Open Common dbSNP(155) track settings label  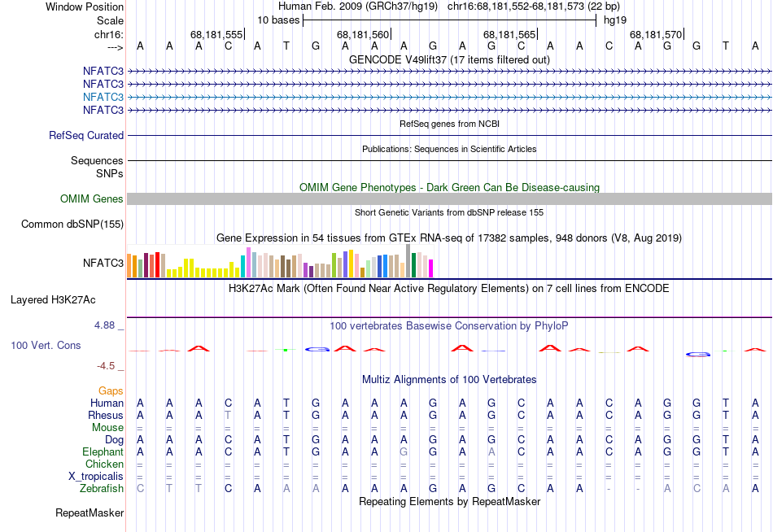(x=72, y=225)
